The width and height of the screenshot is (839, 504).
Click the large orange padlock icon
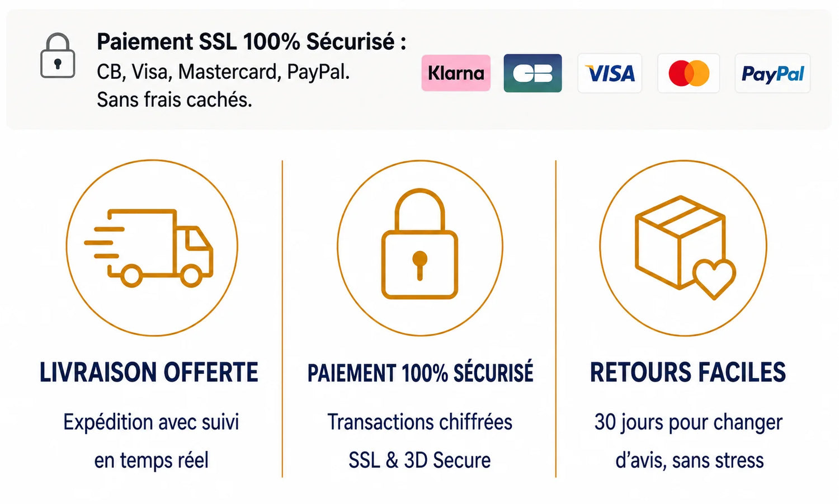point(419,244)
